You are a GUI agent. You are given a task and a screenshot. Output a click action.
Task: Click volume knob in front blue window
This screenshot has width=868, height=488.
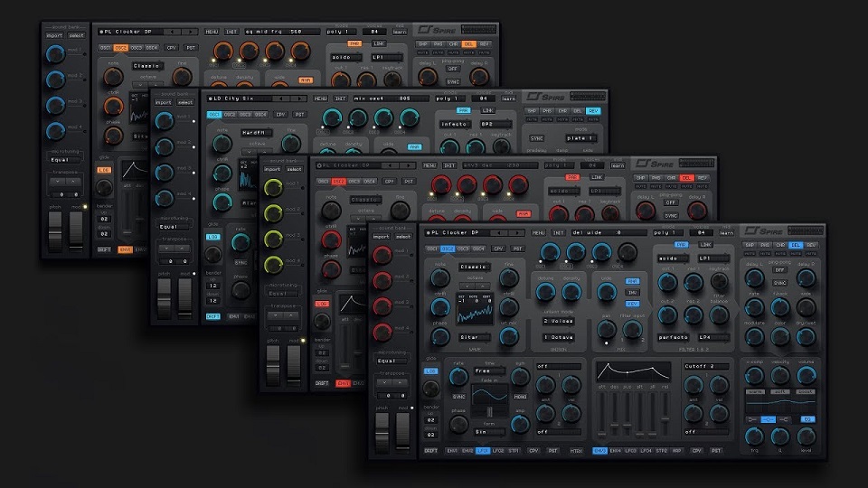[806, 376]
